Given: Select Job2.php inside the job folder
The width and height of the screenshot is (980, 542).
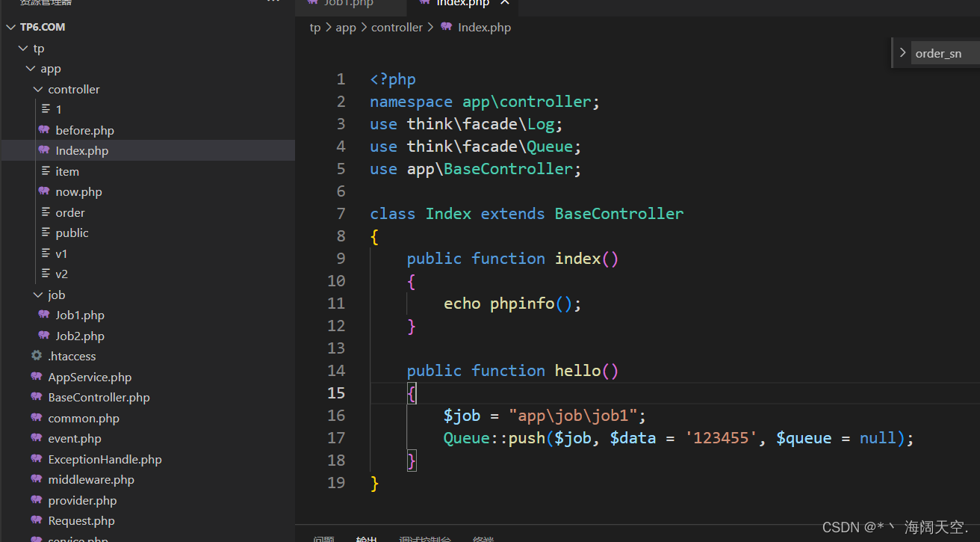Looking at the screenshot, I should (79, 335).
